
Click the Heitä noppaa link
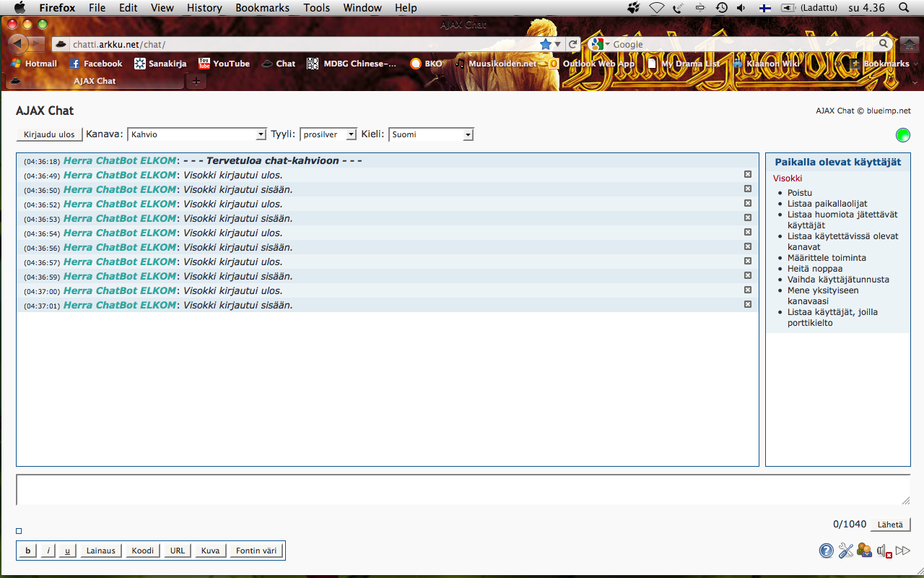pyautogui.click(x=815, y=269)
